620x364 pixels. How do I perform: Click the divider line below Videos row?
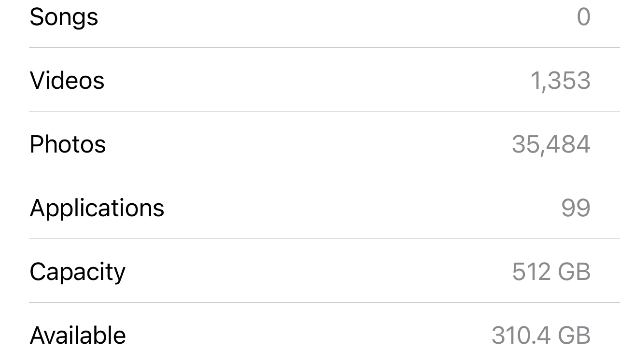click(324, 111)
